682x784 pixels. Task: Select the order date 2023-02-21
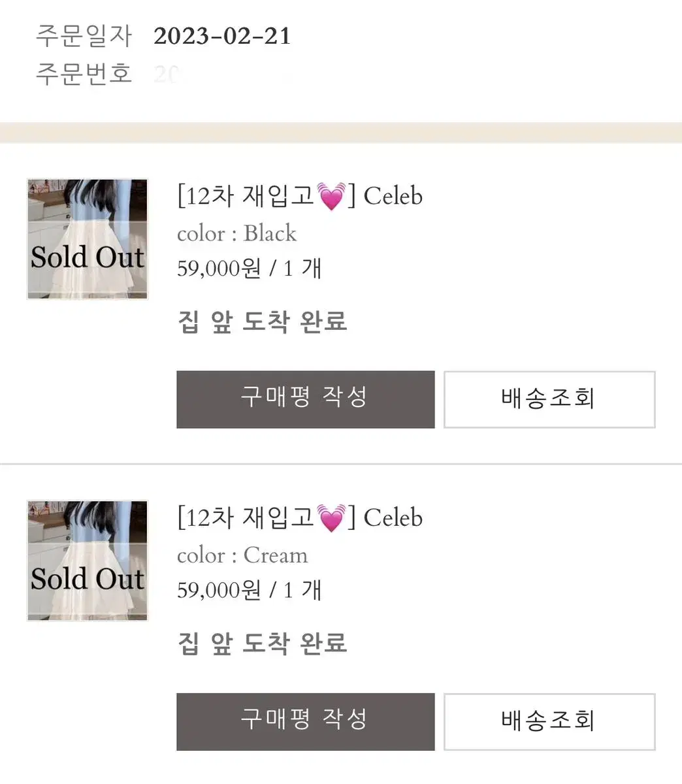pos(222,36)
